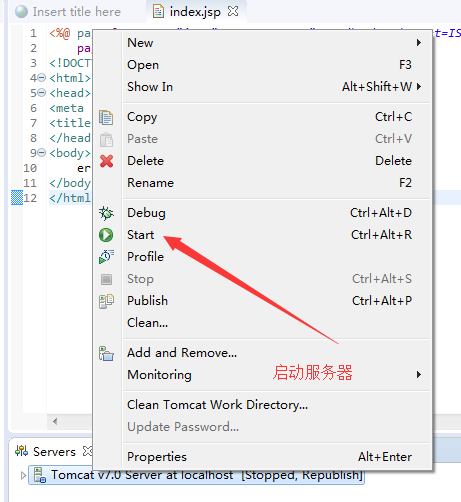
Task: Start the server in Debug mode
Action: coord(276,213)
